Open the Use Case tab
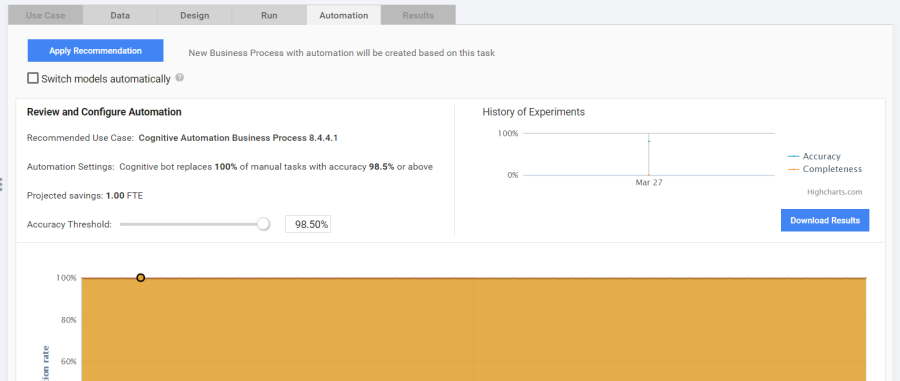This screenshot has height=381, width=900. [45, 15]
